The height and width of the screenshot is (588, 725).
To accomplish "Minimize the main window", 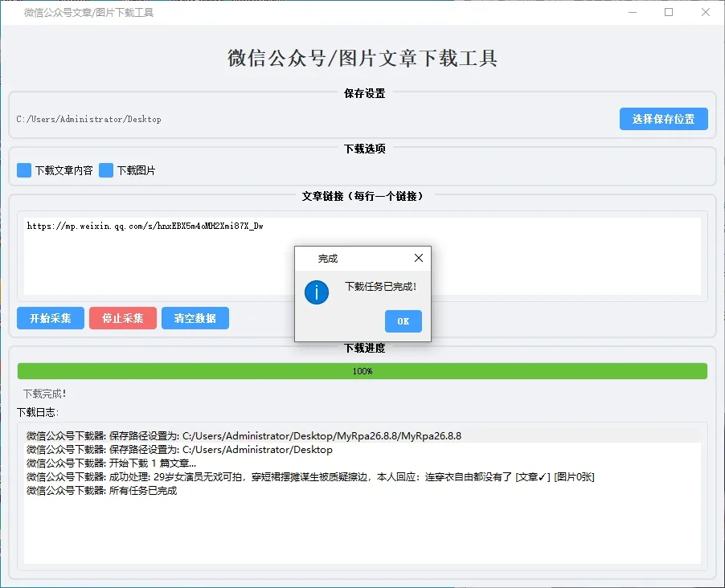I will tap(633, 13).
